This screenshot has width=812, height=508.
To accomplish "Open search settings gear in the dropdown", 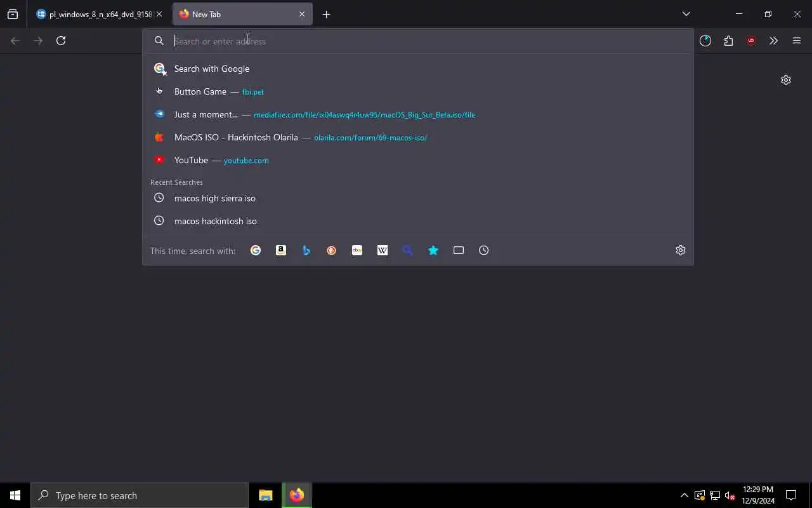I will pos(681,250).
